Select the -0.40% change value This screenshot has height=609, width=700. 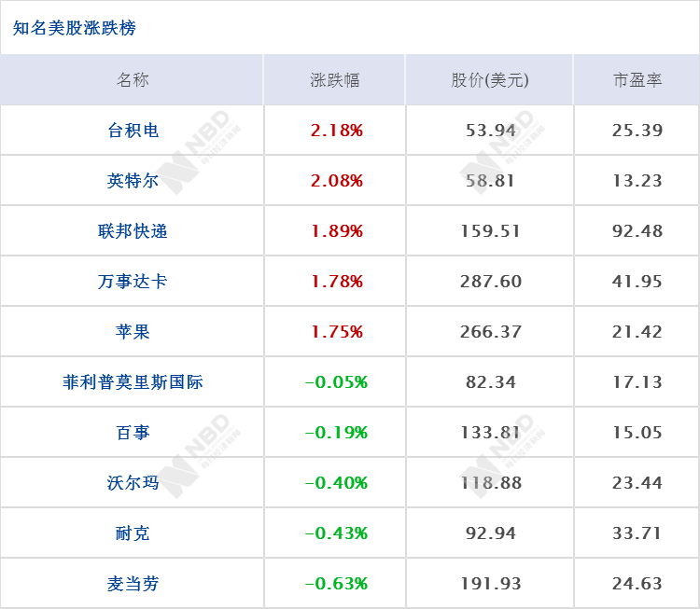[x=336, y=483]
